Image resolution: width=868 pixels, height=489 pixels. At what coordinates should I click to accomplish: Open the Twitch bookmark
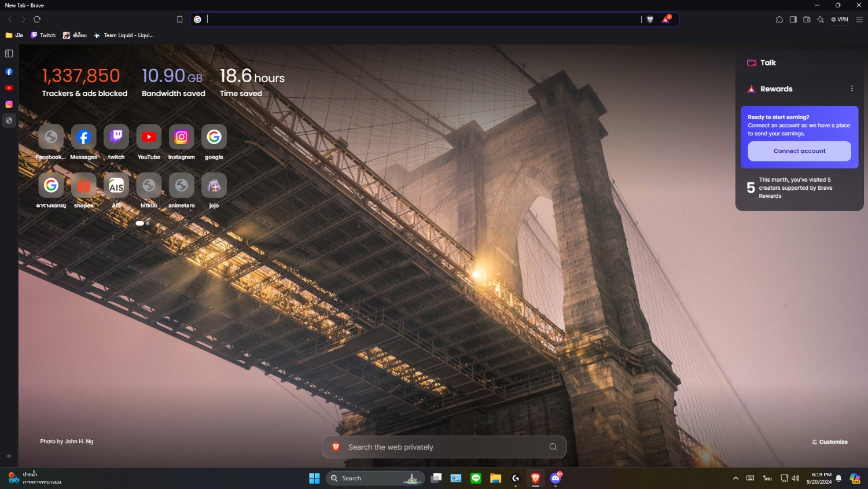point(43,35)
